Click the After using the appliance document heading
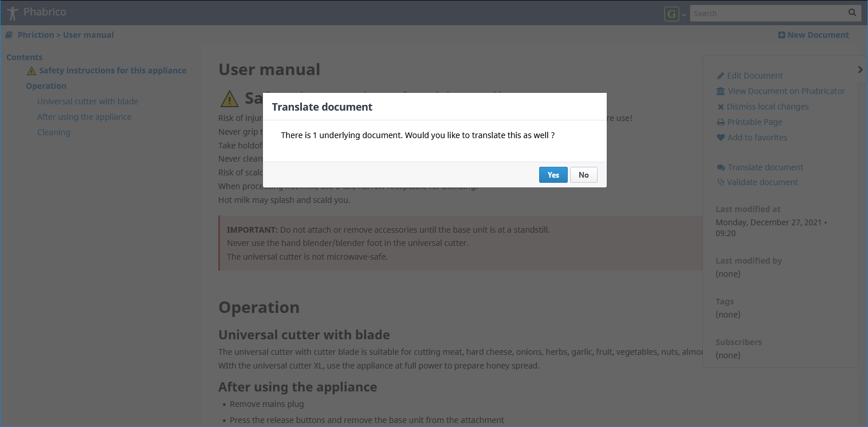 [x=298, y=387]
